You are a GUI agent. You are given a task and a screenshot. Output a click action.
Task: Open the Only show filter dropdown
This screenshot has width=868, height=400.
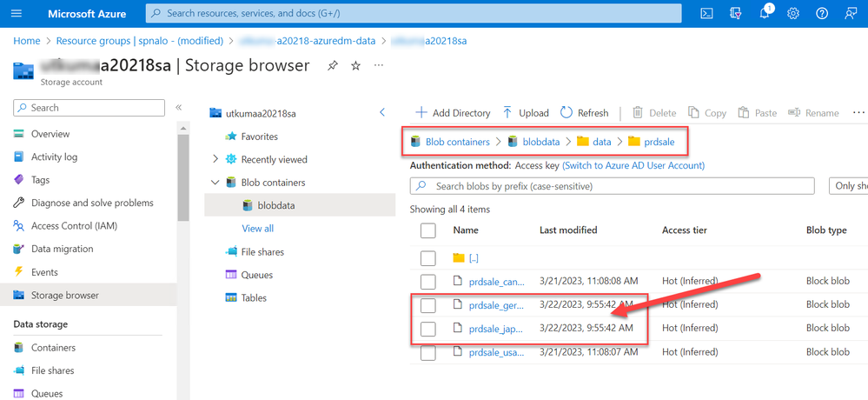pyautogui.click(x=848, y=186)
